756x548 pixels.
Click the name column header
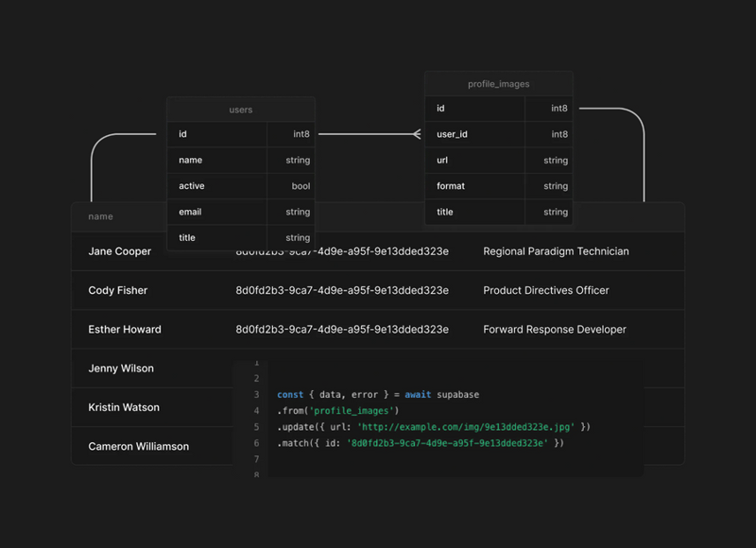(x=100, y=216)
